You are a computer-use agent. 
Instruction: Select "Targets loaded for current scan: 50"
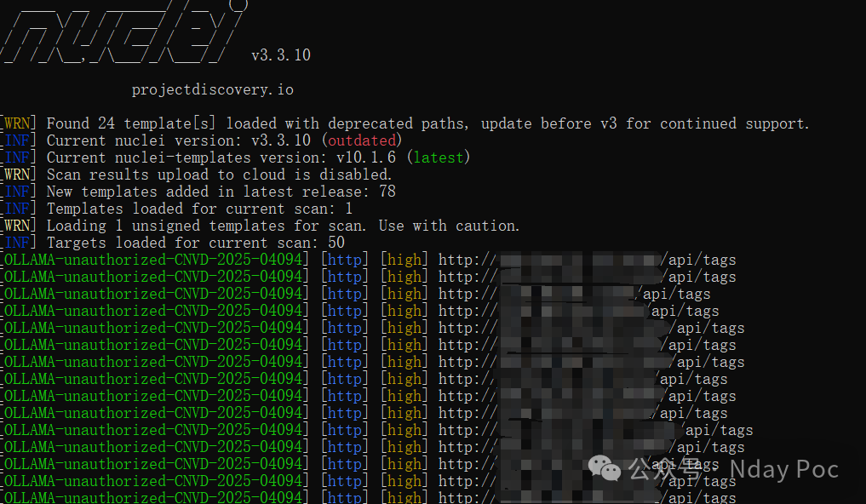(x=196, y=243)
